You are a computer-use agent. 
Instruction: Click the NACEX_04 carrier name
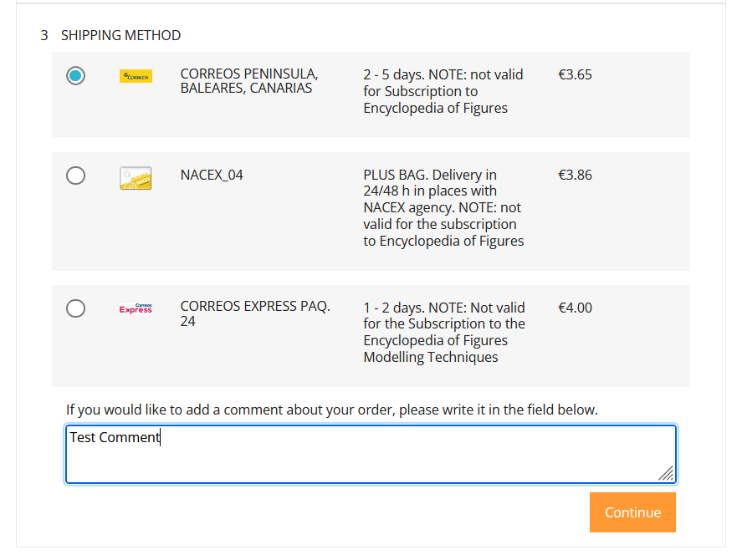pyautogui.click(x=212, y=176)
